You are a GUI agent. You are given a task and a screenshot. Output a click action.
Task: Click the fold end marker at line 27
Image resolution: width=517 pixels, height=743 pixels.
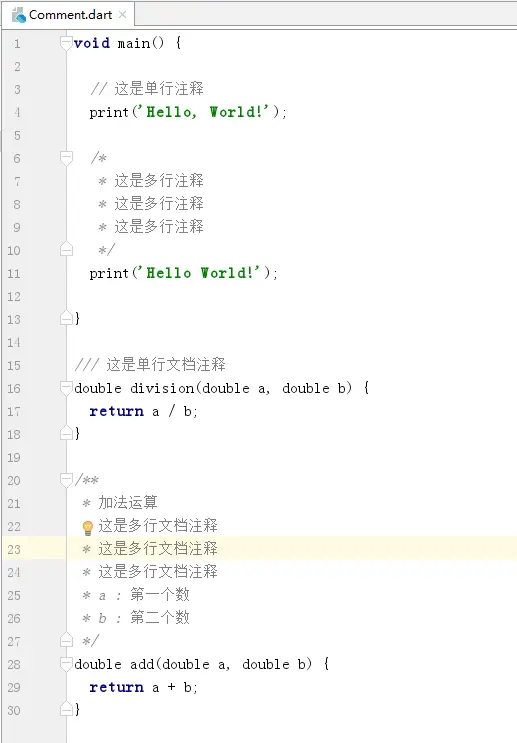tap(66, 641)
